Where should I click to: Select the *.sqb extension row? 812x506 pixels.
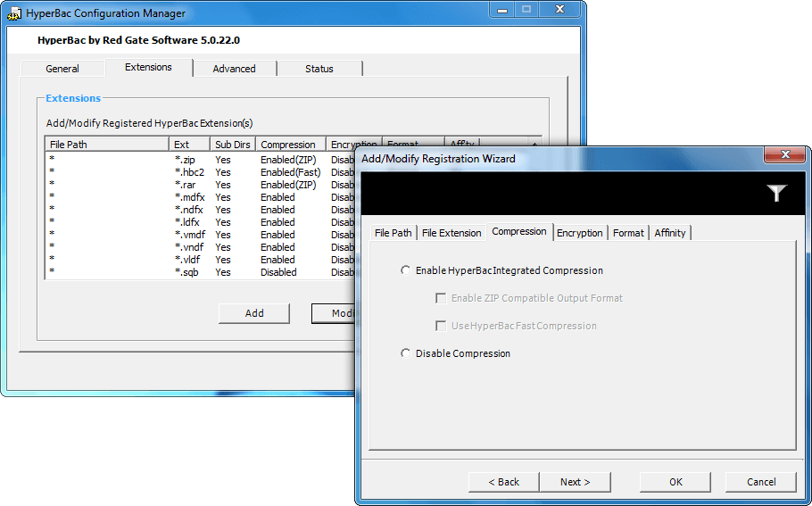pos(201,272)
